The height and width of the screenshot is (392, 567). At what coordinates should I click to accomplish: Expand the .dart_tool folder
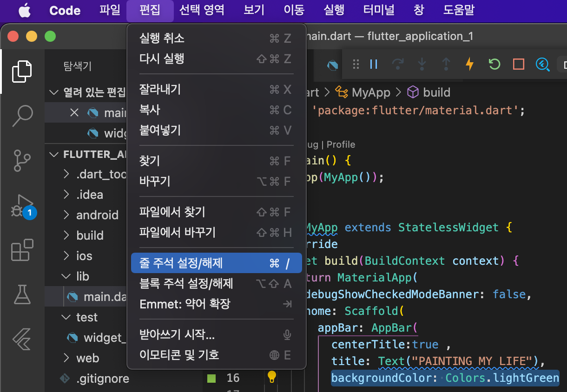click(x=66, y=174)
